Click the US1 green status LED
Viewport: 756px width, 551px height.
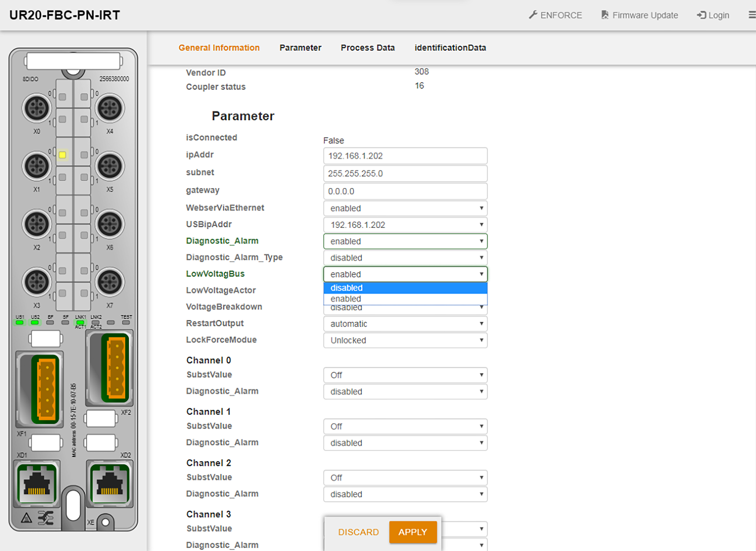tap(20, 323)
